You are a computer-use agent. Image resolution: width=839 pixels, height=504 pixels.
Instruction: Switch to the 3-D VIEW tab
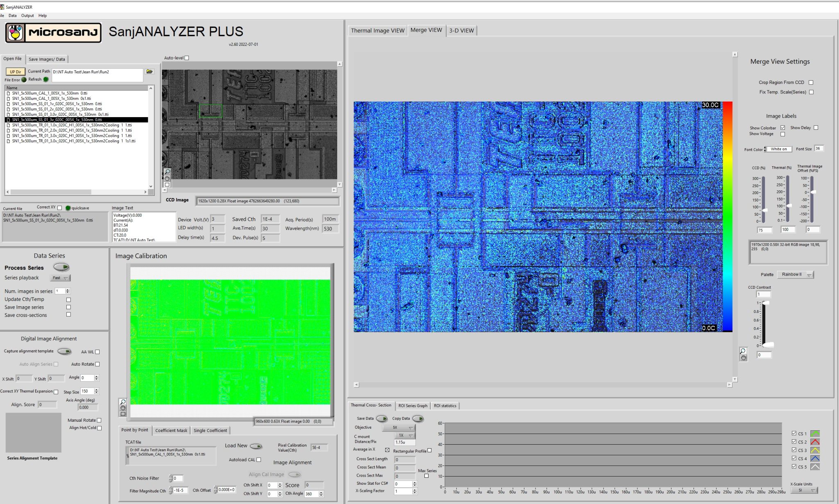pyautogui.click(x=461, y=30)
